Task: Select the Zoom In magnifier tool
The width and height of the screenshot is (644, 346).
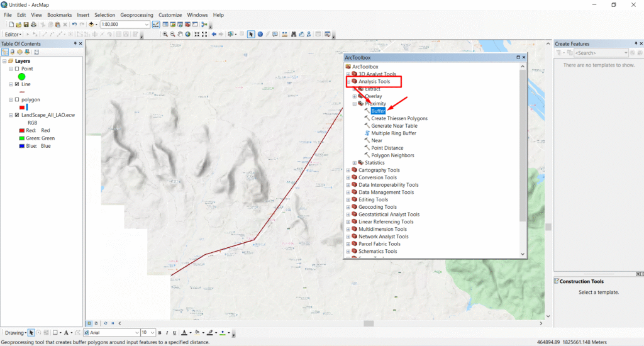Action: (165, 35)
